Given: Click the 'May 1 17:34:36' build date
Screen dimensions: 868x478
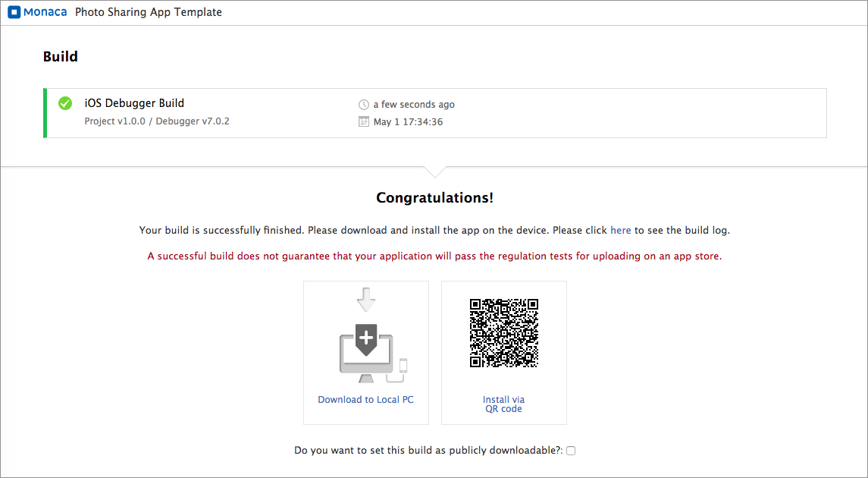Looking at the screenshot, I should [x=408, y=121].
